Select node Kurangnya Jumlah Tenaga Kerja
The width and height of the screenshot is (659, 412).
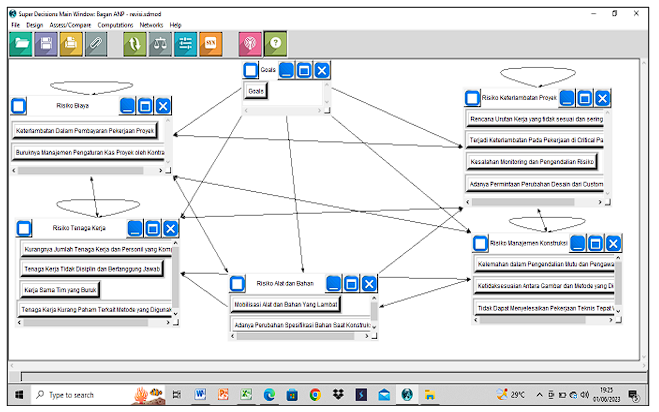tap(97, 249)
